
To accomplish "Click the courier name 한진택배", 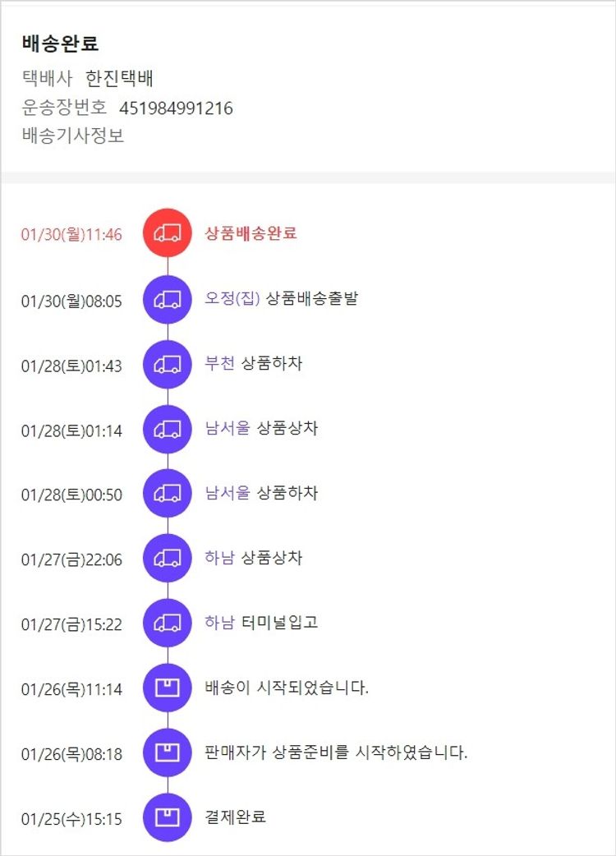I will pyautogui.click(x=120, y=79).
